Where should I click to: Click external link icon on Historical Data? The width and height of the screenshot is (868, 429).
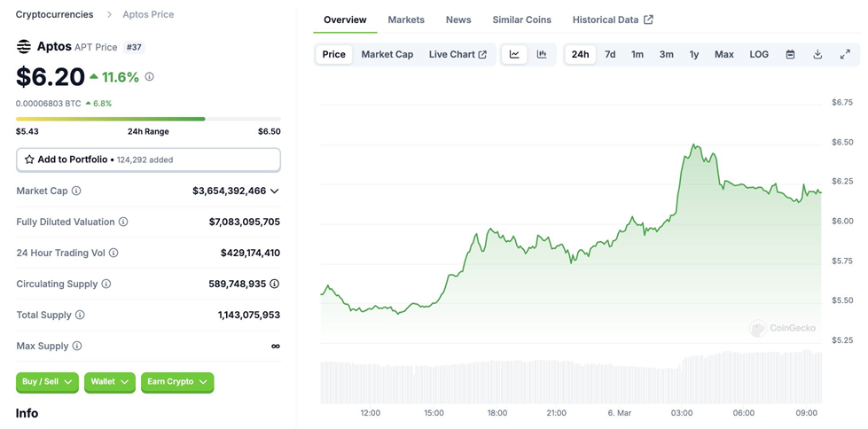point(649,19)
